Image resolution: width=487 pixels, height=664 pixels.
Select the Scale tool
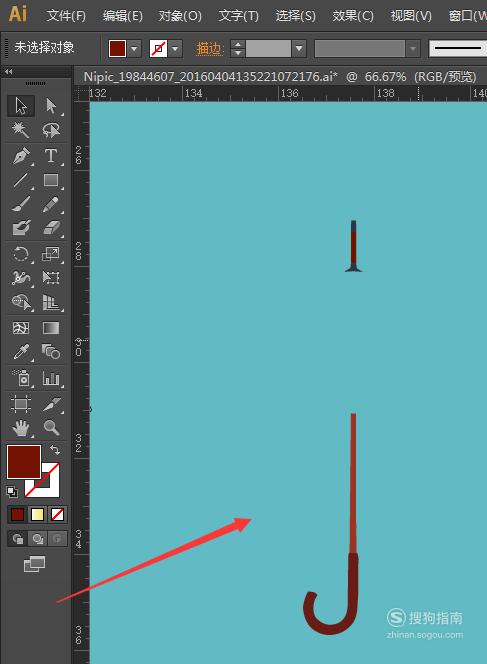(51, 254)
